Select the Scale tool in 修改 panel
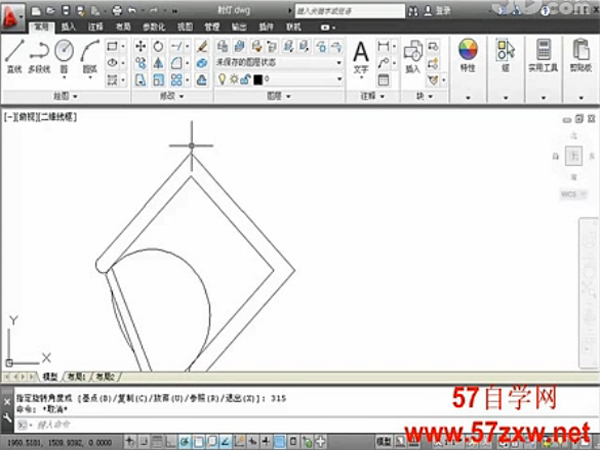 [158, 80]
